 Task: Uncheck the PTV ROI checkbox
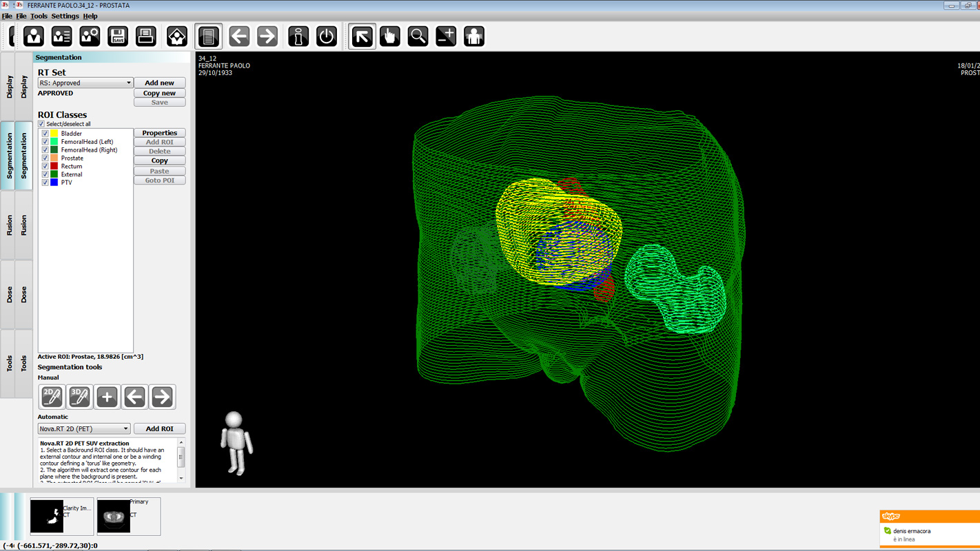point(45,183)
